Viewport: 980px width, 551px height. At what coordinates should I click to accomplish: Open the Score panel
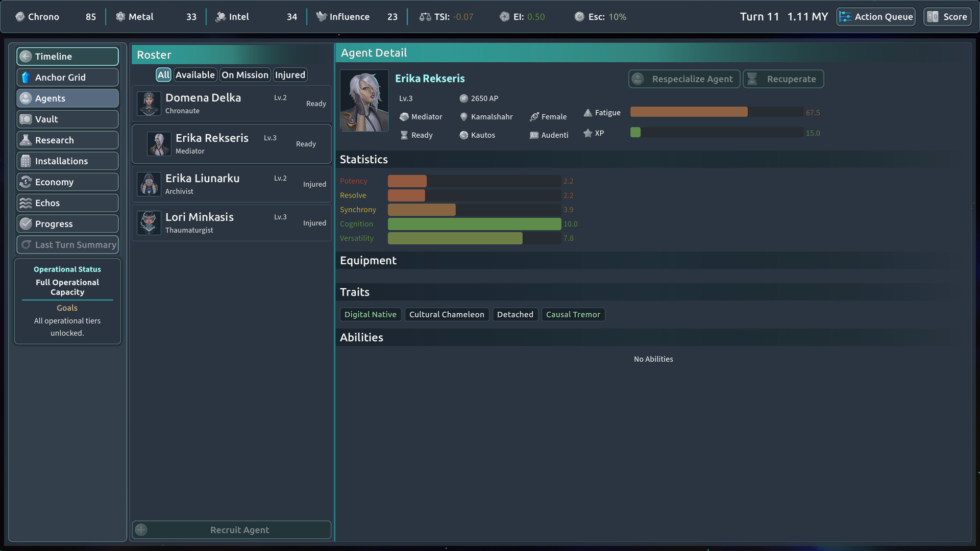[947, 17]
